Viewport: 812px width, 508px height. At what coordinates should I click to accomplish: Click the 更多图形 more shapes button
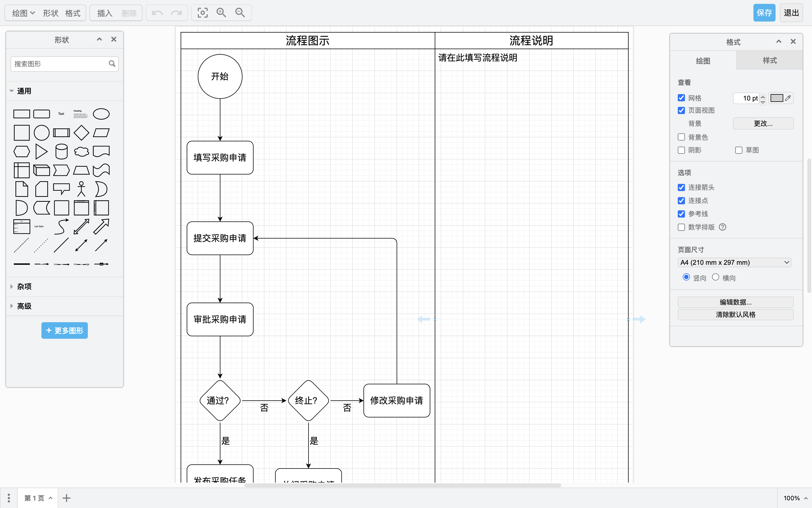(x=65, y=330)
